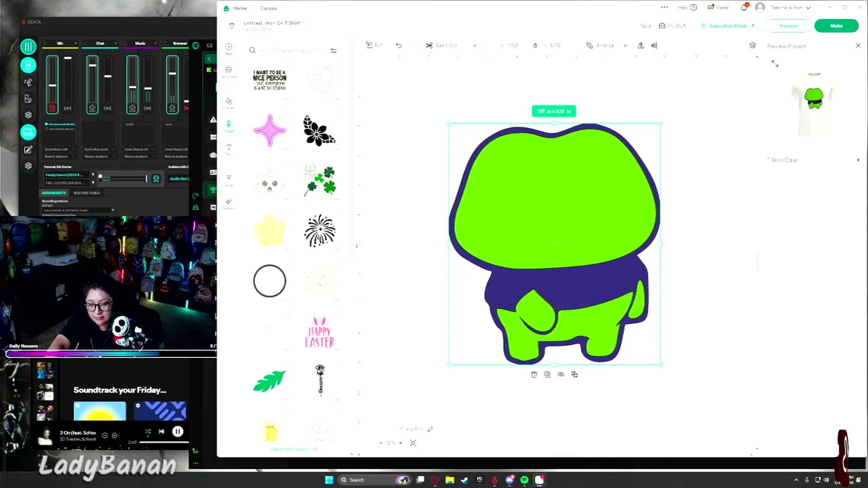Image resolution: width=868 pixels, height=488 pixels.
Task: Collapse the image panel side arrow
Action: [357, 246]
